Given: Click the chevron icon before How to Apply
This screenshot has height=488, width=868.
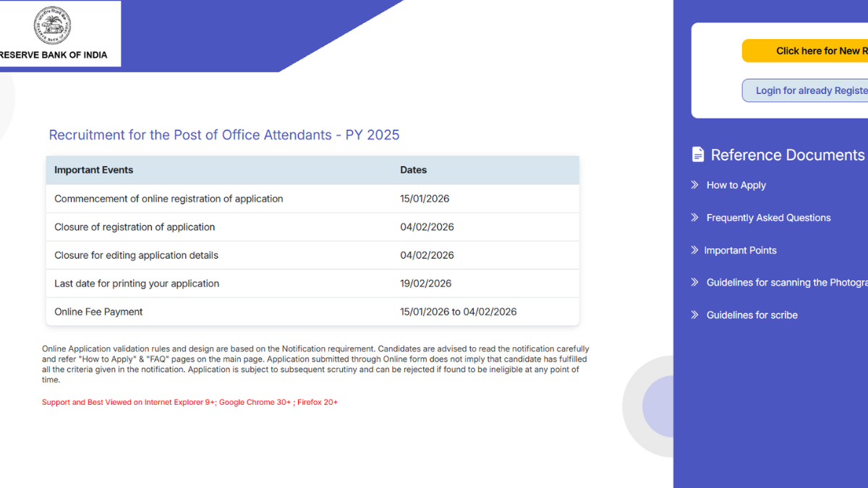Looking at the screenshot, I should click(694, 185).
